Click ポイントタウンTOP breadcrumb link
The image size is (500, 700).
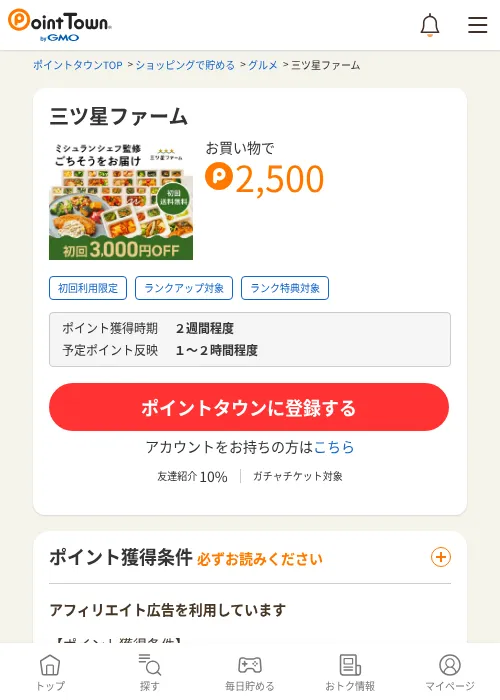tap(78, 65)
